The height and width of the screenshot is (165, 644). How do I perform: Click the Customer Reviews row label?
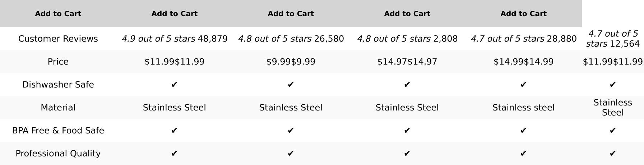[58, 39]
